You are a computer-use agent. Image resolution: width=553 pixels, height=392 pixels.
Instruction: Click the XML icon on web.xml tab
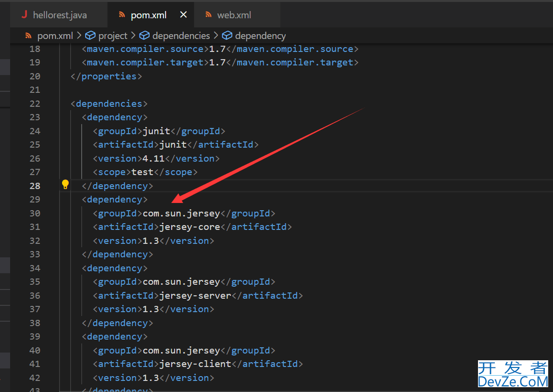(x=208, y=14)
